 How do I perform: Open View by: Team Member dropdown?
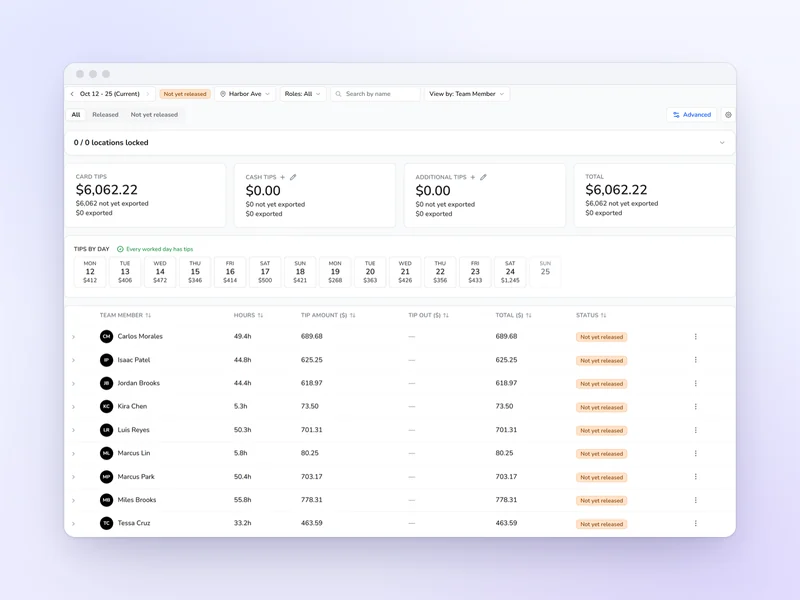point(467,94)
